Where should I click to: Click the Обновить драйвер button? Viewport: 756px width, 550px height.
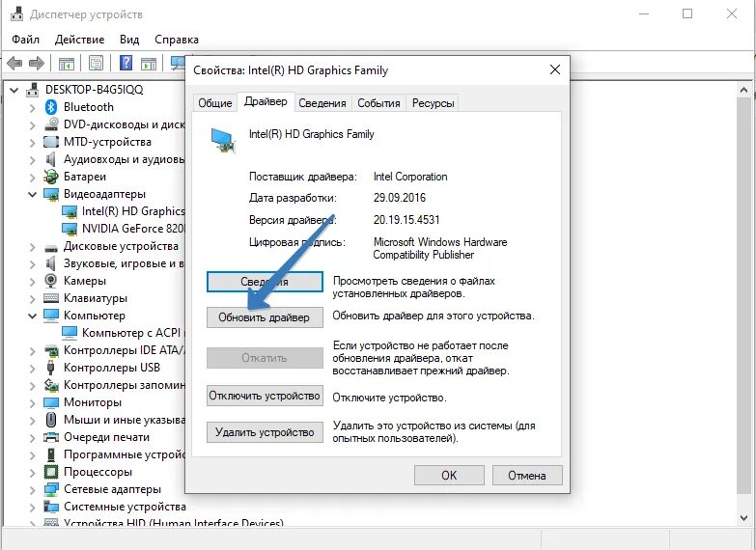pyautogui.click(x=265, y=317)
